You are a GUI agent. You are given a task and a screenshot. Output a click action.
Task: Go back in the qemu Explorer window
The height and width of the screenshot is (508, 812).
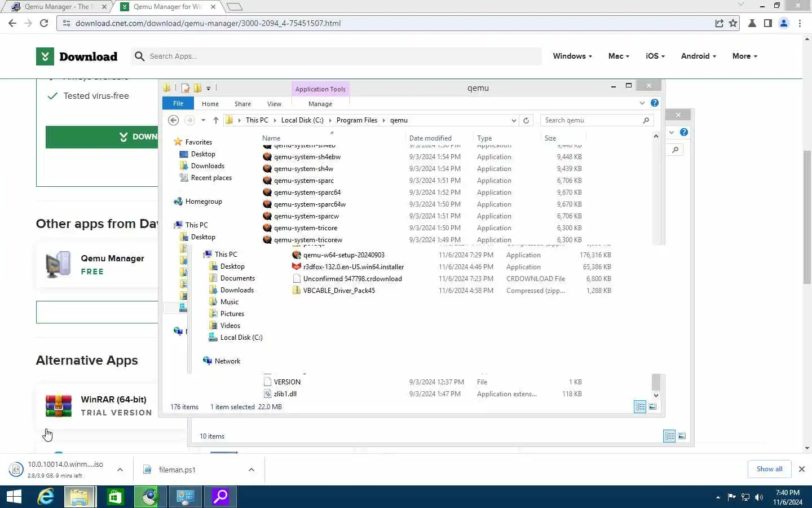pyautogui.click(x=174, y=120)
